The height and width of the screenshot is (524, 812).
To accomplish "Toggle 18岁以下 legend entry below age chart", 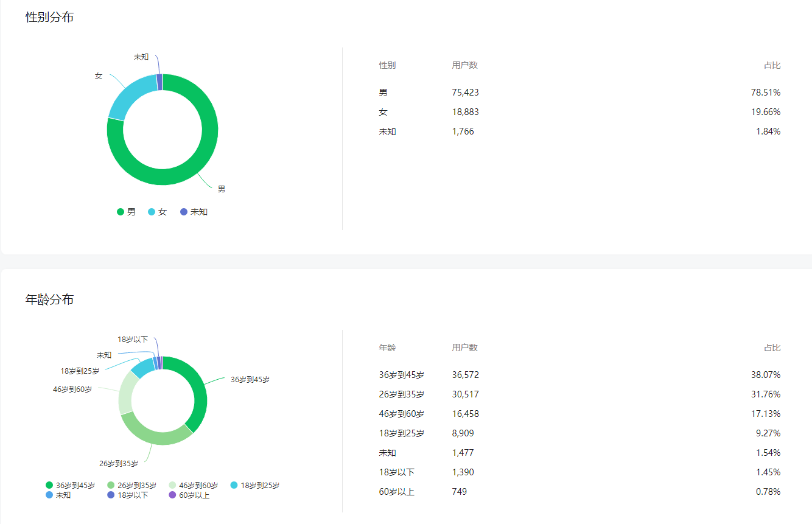I will pyautogui.click(x=128, y=495).
